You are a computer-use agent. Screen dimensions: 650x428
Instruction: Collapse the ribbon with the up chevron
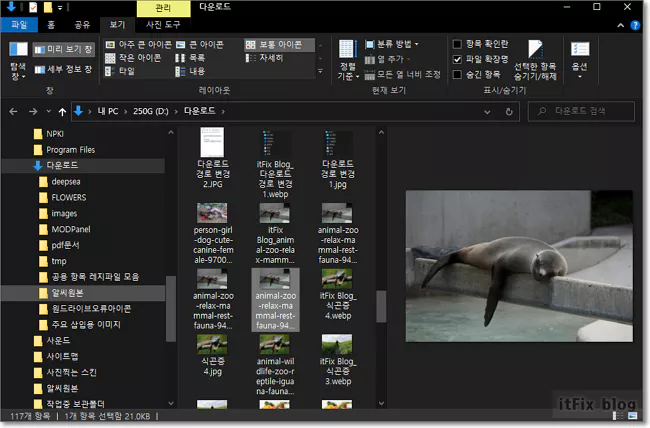[621, 25]
